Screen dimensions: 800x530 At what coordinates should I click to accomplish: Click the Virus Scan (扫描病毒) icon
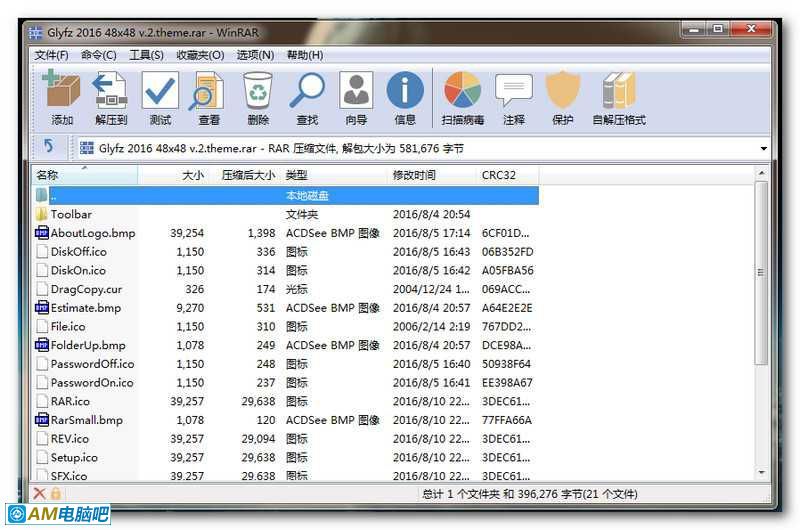coord(463,90)
